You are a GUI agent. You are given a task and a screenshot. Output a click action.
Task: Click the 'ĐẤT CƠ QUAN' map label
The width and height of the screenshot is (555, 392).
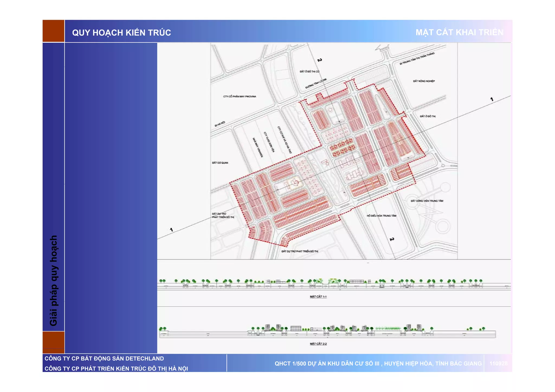(x=220, y=163)
